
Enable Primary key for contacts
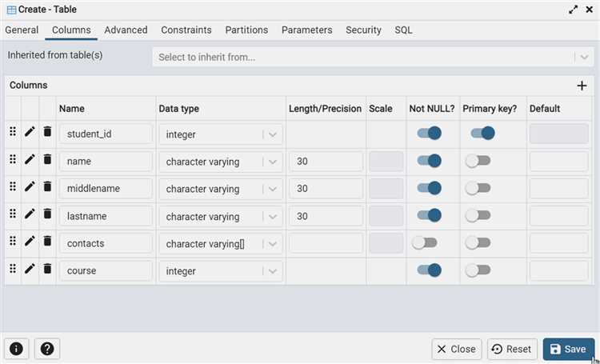478,242
